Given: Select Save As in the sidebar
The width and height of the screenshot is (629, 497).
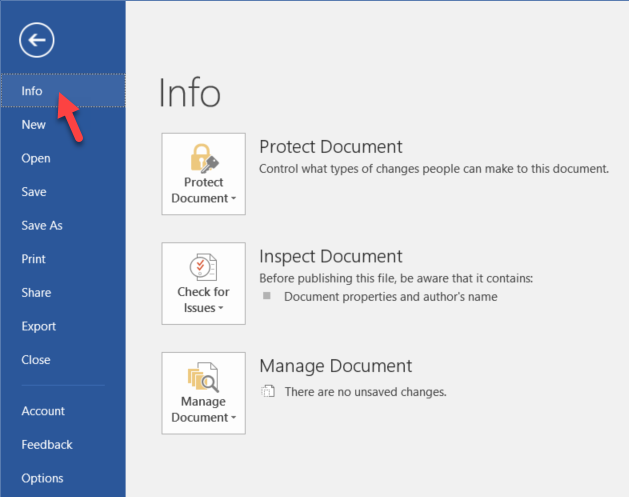Looking at the screenshot, I should [x=63, y=225].
